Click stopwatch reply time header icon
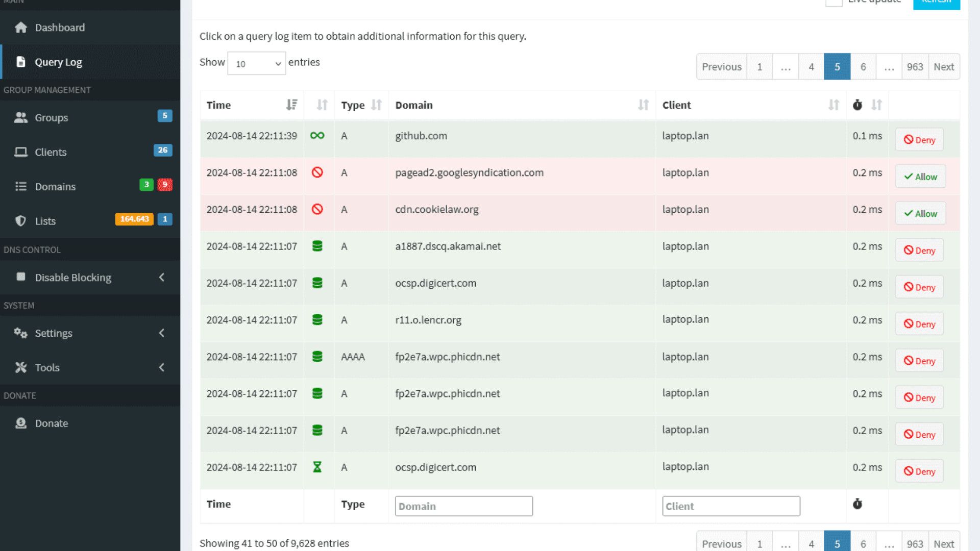Viewport: 980px width, 551px height. pyautogui.click(x=857, y=105)
